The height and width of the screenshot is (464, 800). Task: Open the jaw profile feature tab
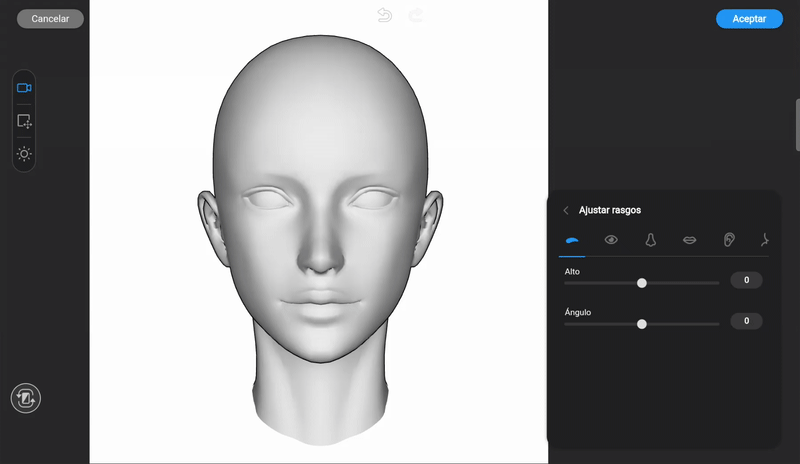765,240
